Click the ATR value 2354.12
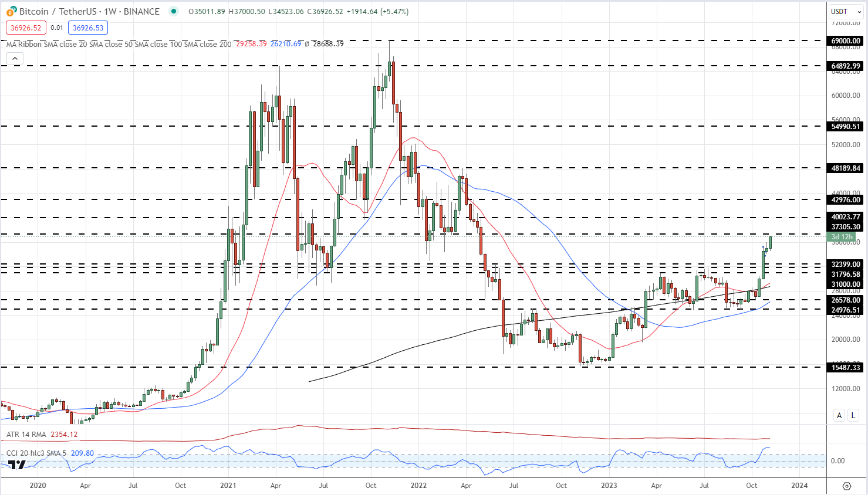The height and width of the screenshot is (495, 868). [x=64, y=435]
